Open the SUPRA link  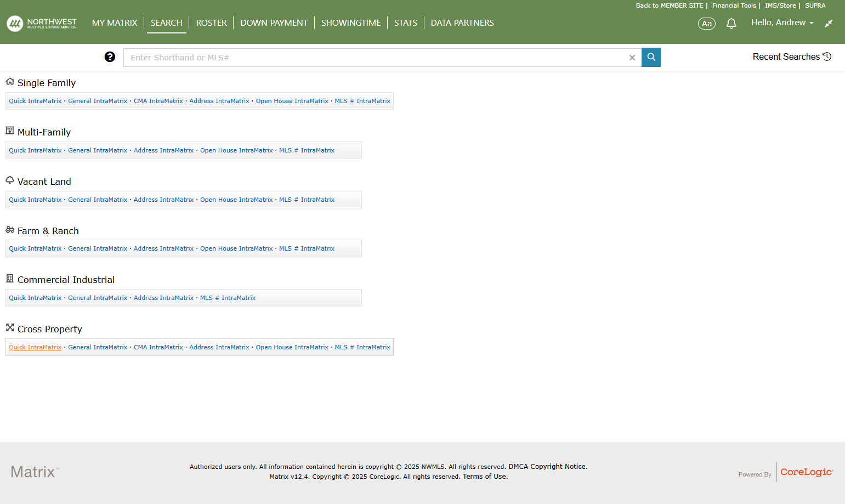pos(815,5)
